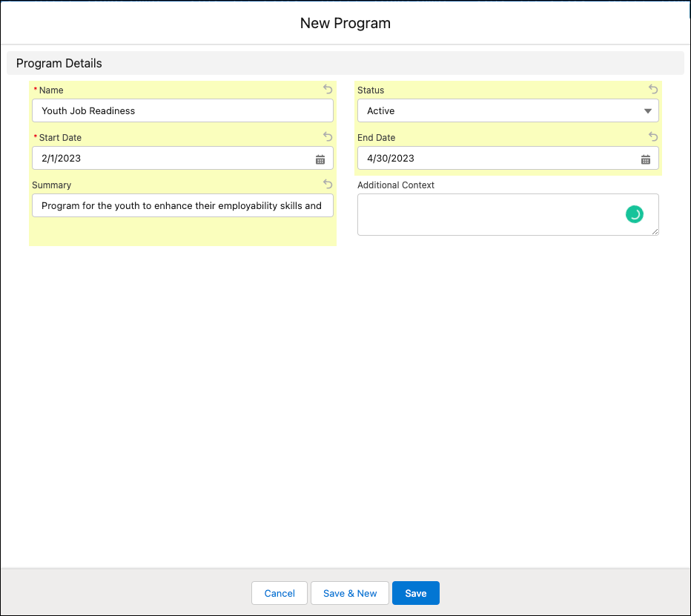Click the Save & New button
Viewport: 691px width, 616px height.
point(349,593)
